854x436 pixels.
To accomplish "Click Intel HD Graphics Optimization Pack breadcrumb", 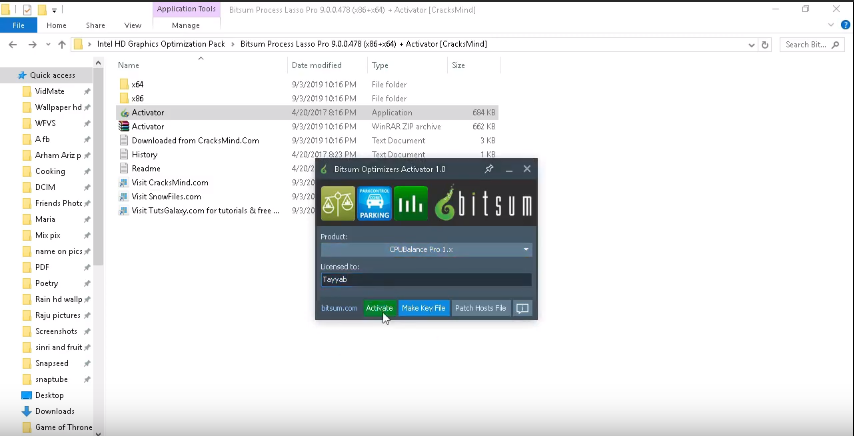I will tap(161, 45).
